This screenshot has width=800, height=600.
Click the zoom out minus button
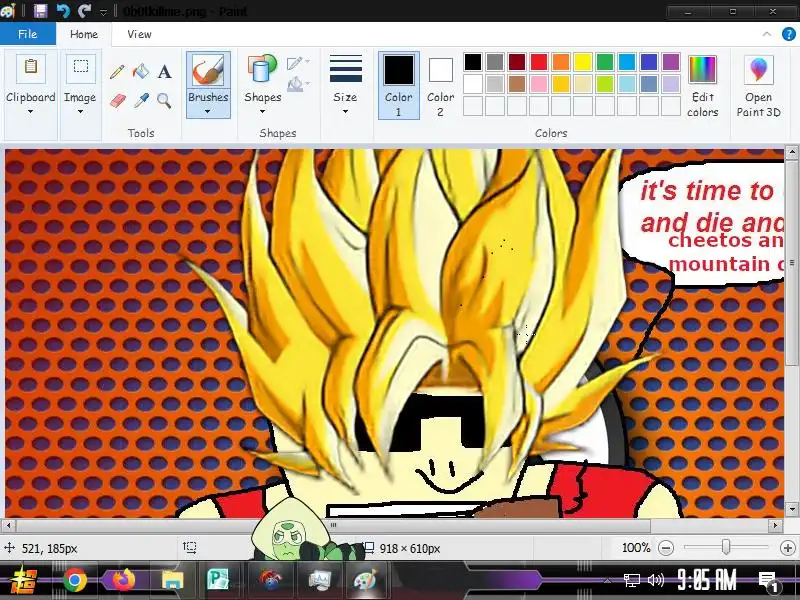[x=666, y=548]
